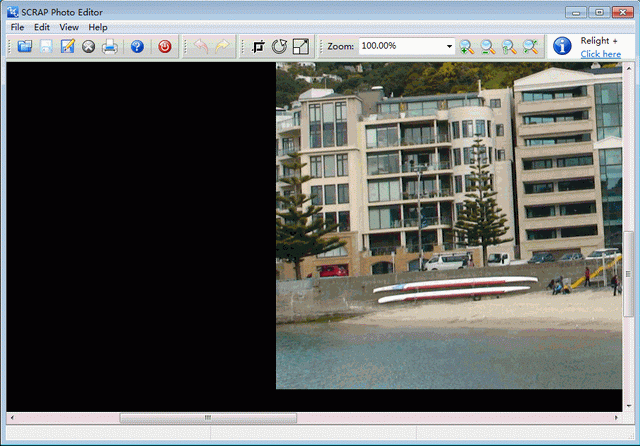640x446 pixels.
Task: Click the zoom in magnifier icon
Action: [467, 47]
